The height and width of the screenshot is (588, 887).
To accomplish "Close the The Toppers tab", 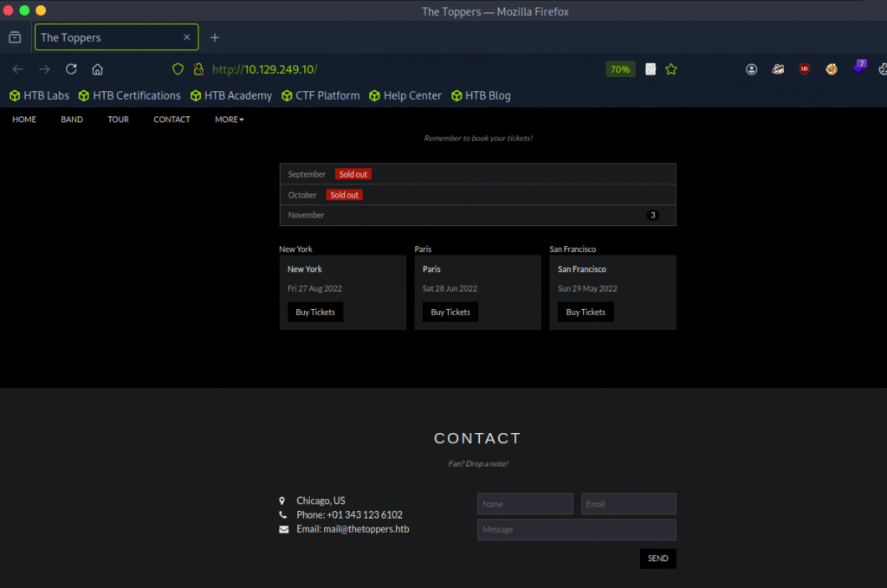I will (x=187, y=37).
